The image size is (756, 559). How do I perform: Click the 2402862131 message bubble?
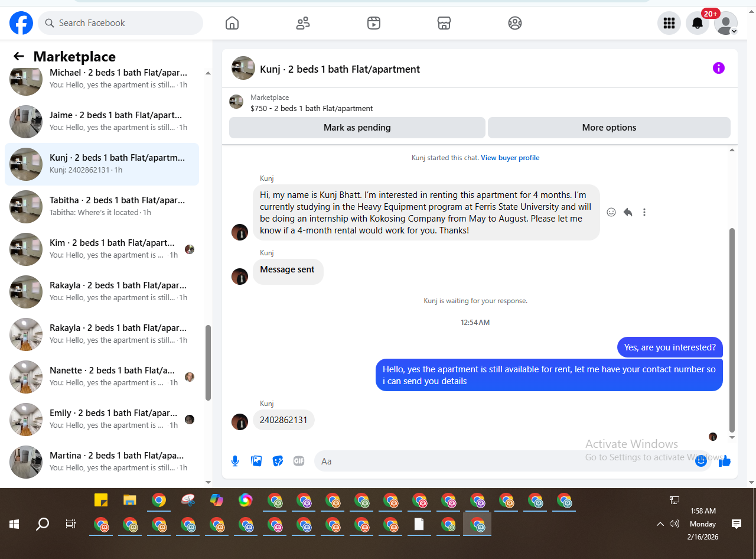click(283, 420)
